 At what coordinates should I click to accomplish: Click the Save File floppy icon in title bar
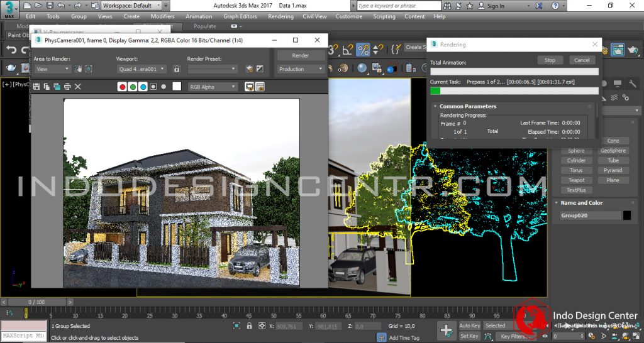coord(50,6)
